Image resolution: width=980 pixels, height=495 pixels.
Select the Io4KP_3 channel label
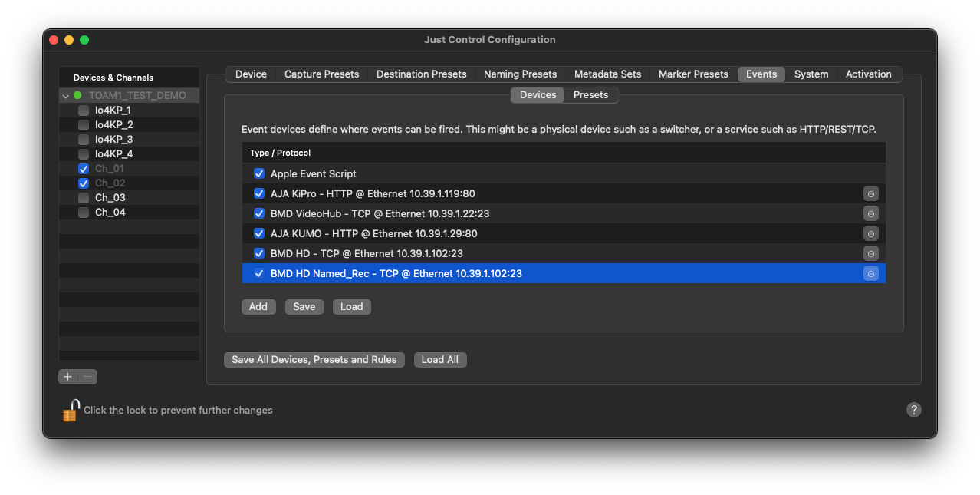click(113, 140)
